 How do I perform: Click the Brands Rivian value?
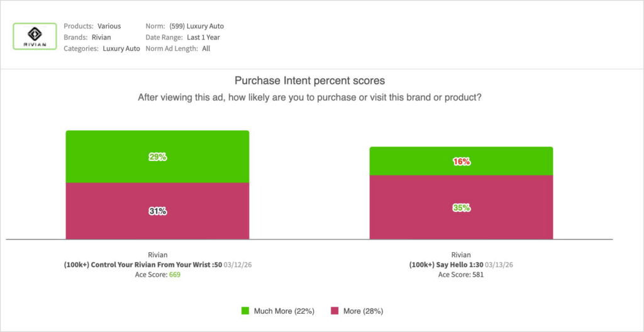pyautogui.click(x=101, y=37)
